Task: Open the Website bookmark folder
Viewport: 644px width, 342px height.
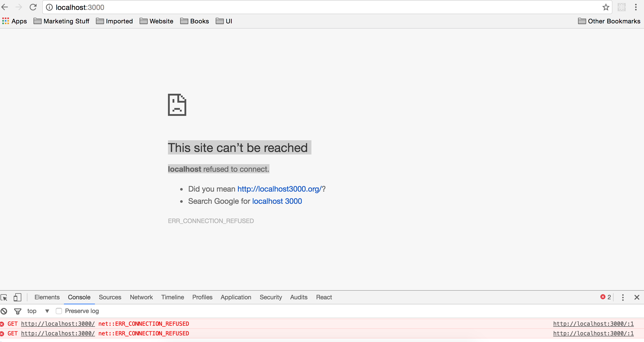Action: [157, 21]
